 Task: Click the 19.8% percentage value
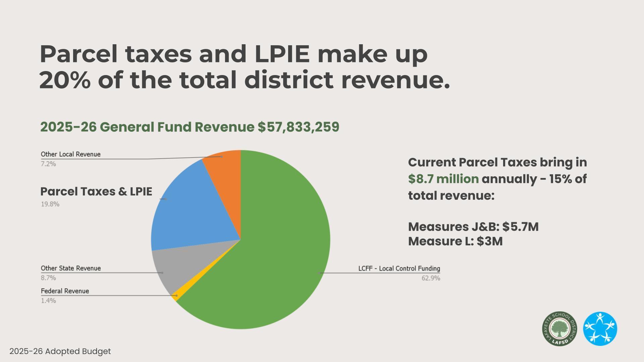pos(50,204)
